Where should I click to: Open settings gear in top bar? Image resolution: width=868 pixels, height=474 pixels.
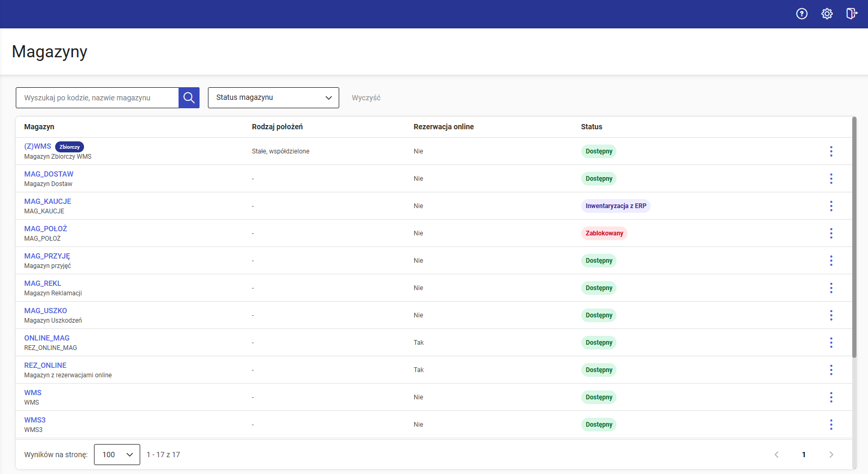point(827,14)
